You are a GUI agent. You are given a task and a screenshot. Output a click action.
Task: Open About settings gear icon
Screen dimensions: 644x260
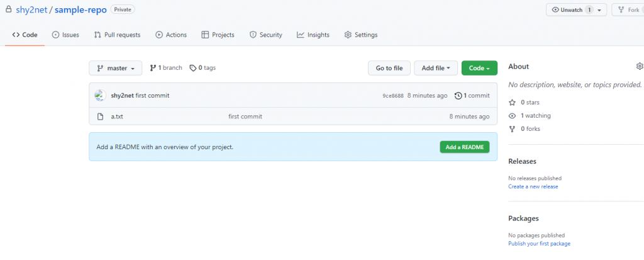coord(640,66)
